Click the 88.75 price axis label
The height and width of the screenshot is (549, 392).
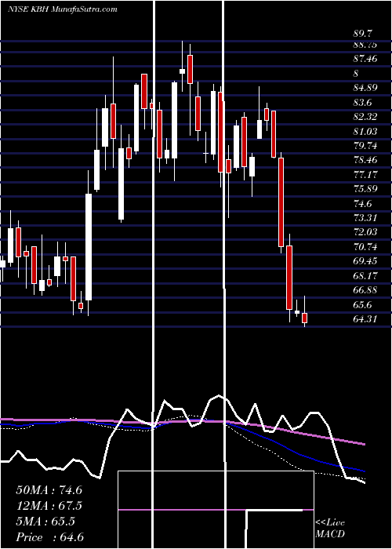pyautogui.click(x=365, y=45)
